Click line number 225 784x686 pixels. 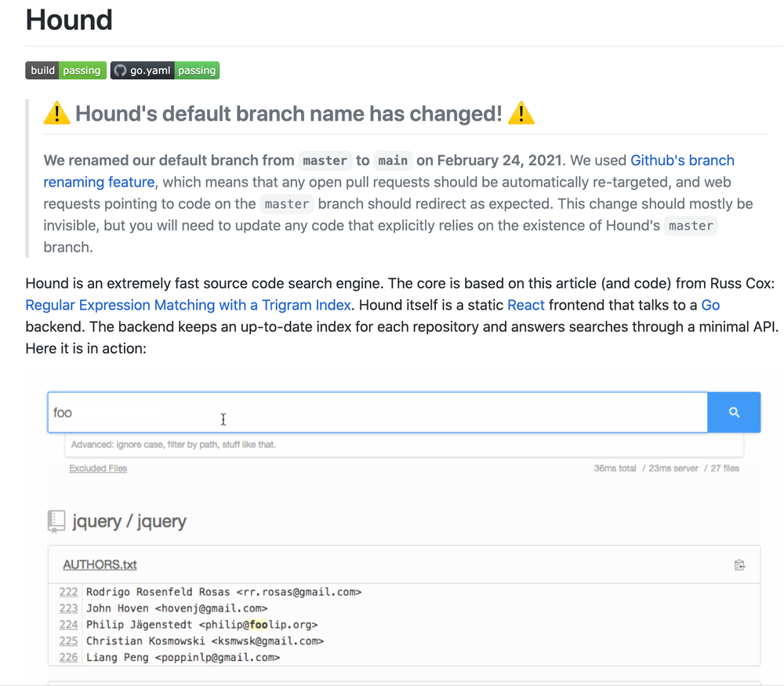point(68,641)
